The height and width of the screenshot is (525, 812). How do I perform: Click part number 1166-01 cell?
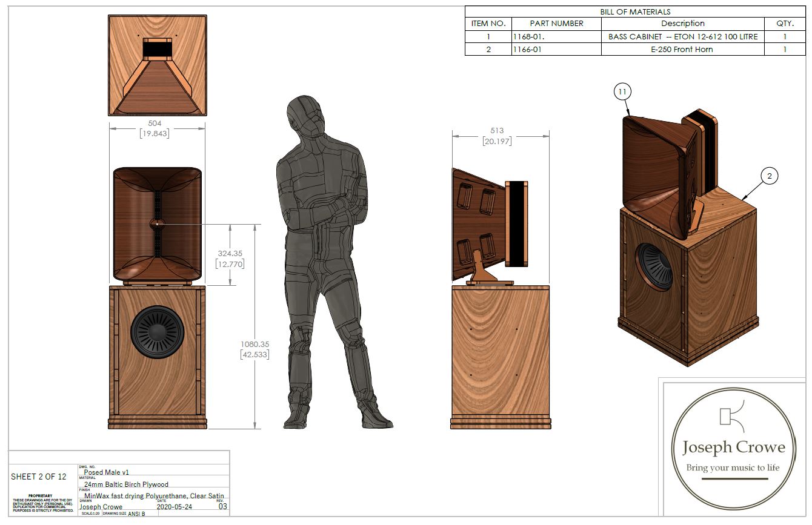click(x=556, y=49)
